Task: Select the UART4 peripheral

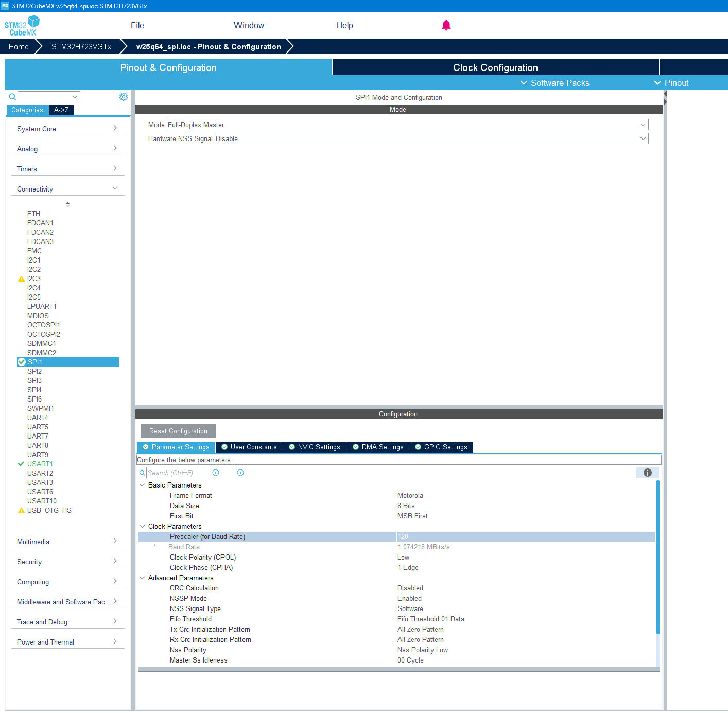Action: tap(38, 418)
